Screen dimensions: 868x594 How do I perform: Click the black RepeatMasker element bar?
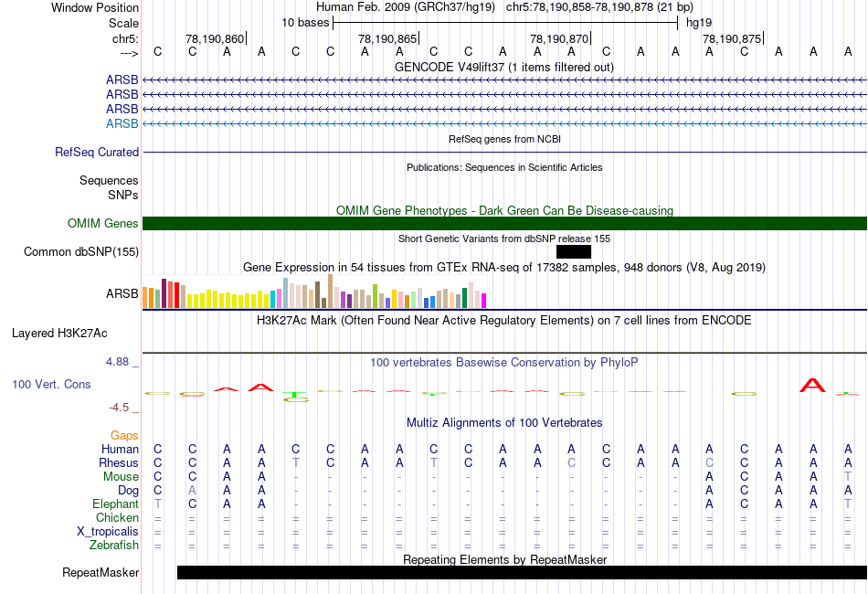click(522, 572)
